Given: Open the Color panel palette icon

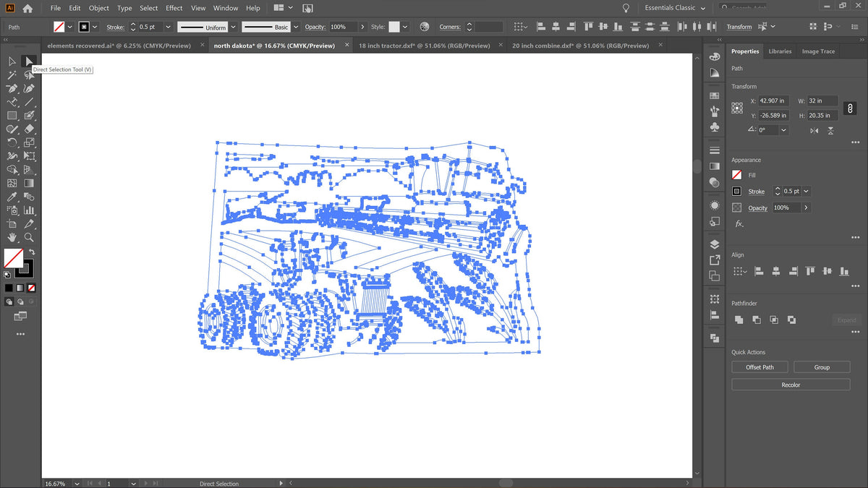Looking at the screenshot, I should 715,56.
